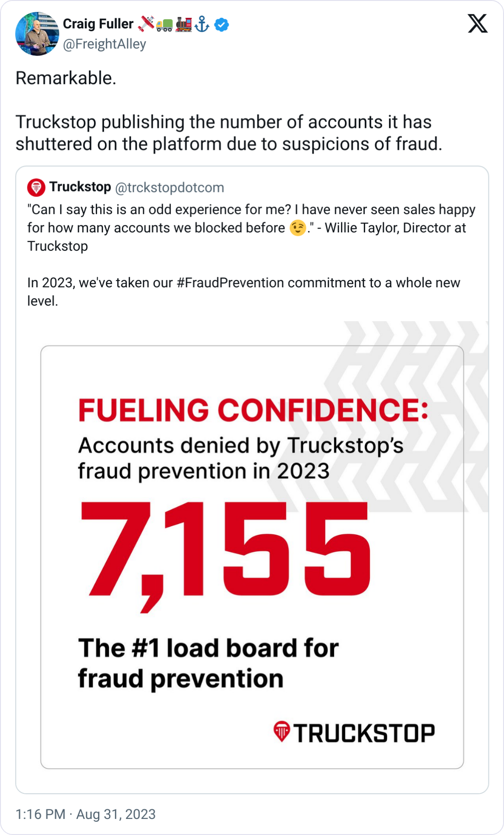
Task: Open the @trckstopdotcom handle
Action: click(169, 187)
